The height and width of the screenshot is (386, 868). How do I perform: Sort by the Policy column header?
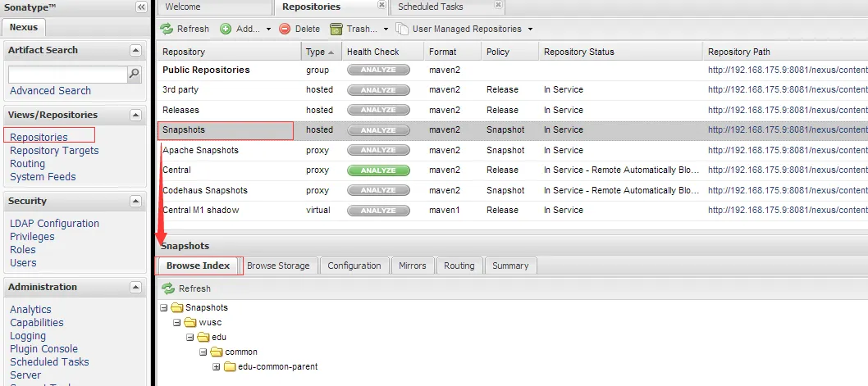[x=509, y=52]
